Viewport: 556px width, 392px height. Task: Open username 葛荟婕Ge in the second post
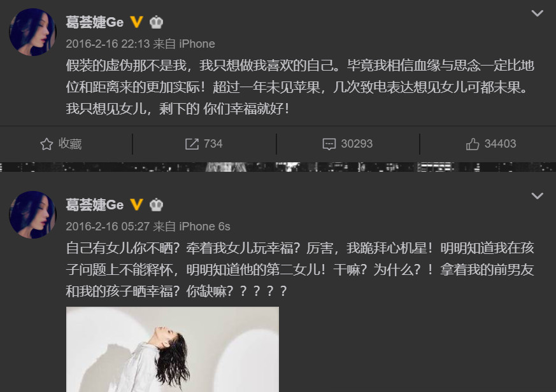[95, 205]
